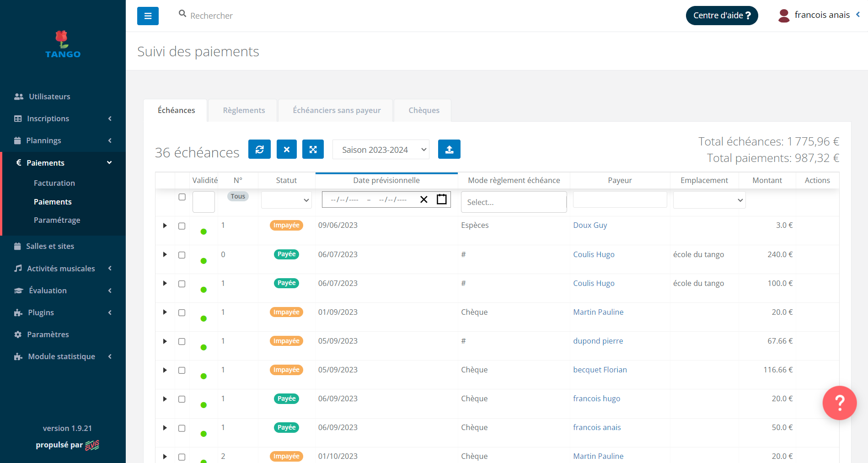
Task: Click the Activités musicales note icon
Action: click(x=18, y=268)
